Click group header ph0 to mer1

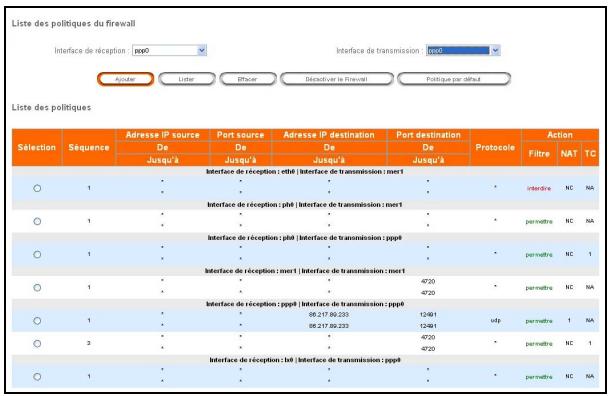305,205
